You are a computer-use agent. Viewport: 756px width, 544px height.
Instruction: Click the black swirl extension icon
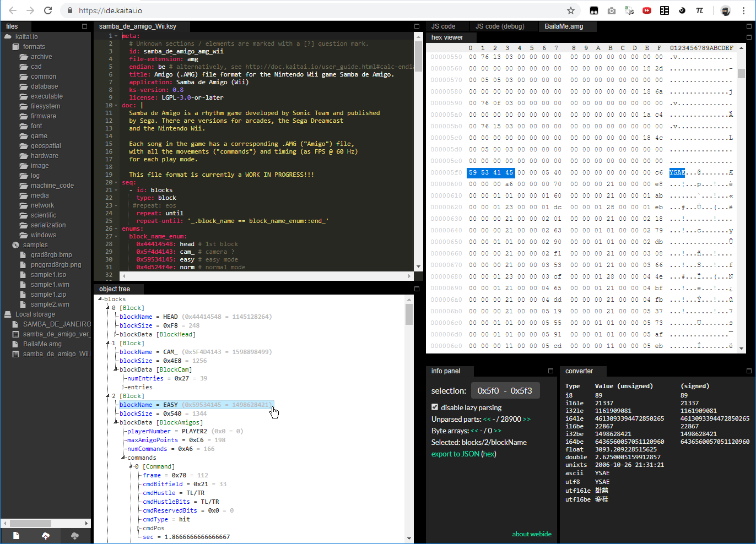(x=682, y=10)
